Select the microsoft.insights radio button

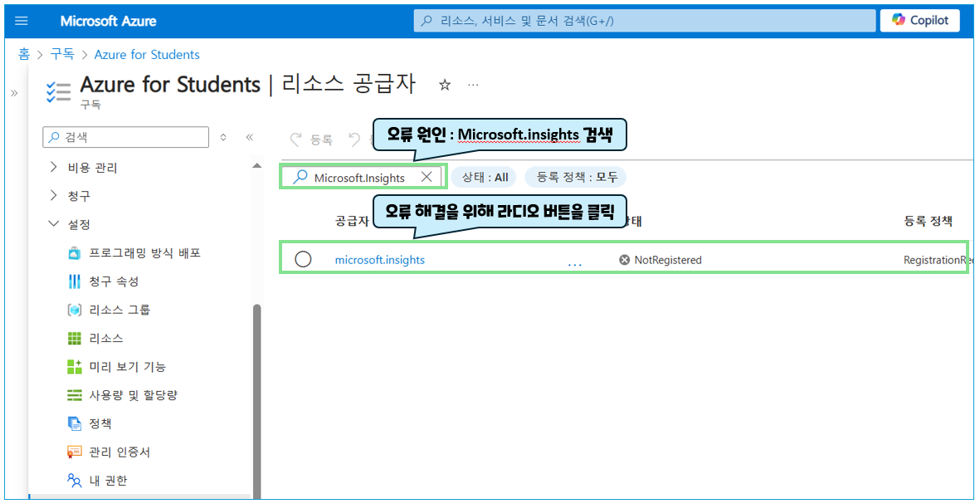[303, 259]
